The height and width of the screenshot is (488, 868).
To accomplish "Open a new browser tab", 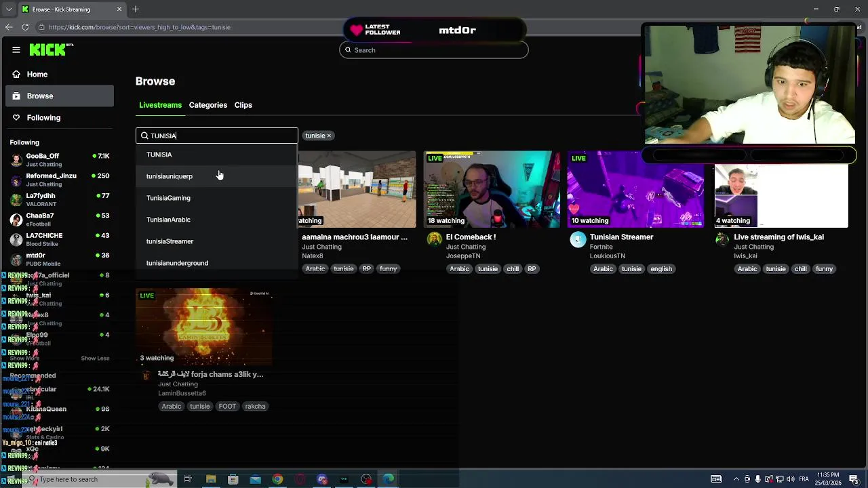I will (x=136, y=9).
